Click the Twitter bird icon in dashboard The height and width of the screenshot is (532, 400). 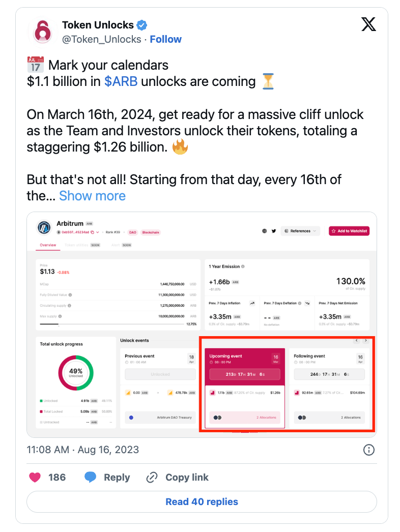pos(274,231)
